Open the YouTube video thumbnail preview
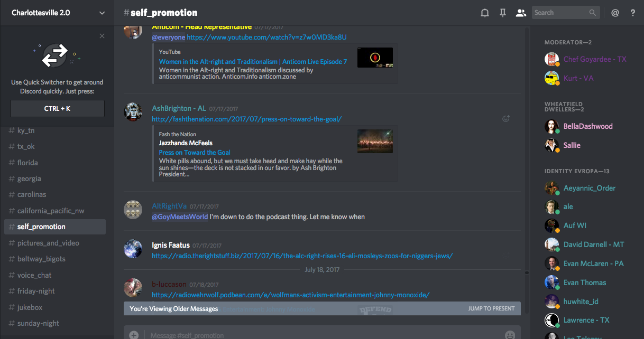The width and height of the screenshot is (644, 339). click(375, 58)
